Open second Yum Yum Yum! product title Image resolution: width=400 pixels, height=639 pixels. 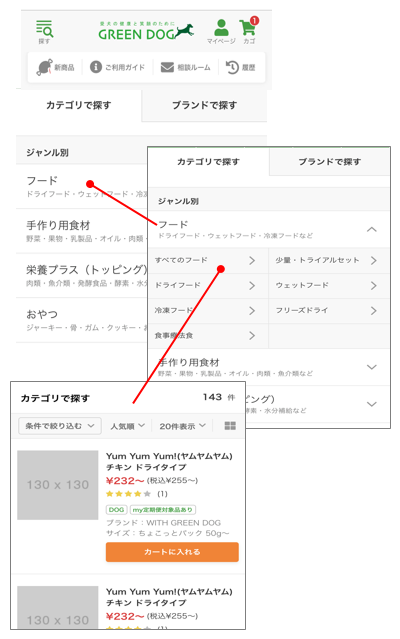pos(169,597)
